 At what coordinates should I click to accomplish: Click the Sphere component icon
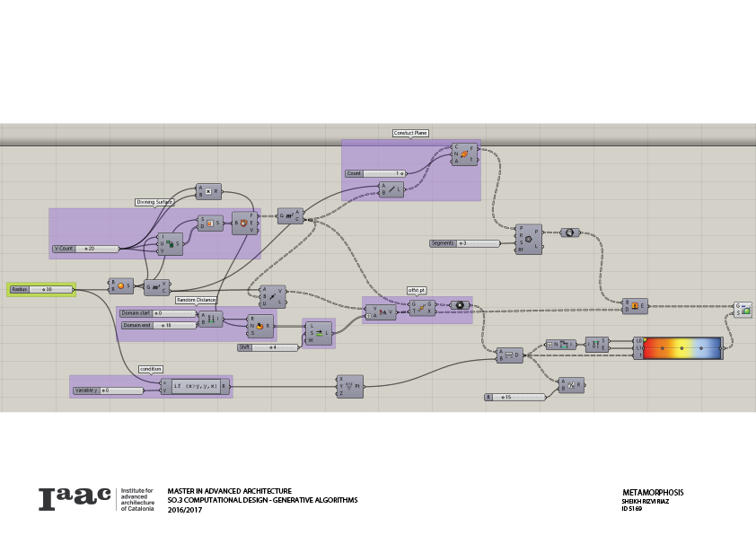tap(121, 285)
